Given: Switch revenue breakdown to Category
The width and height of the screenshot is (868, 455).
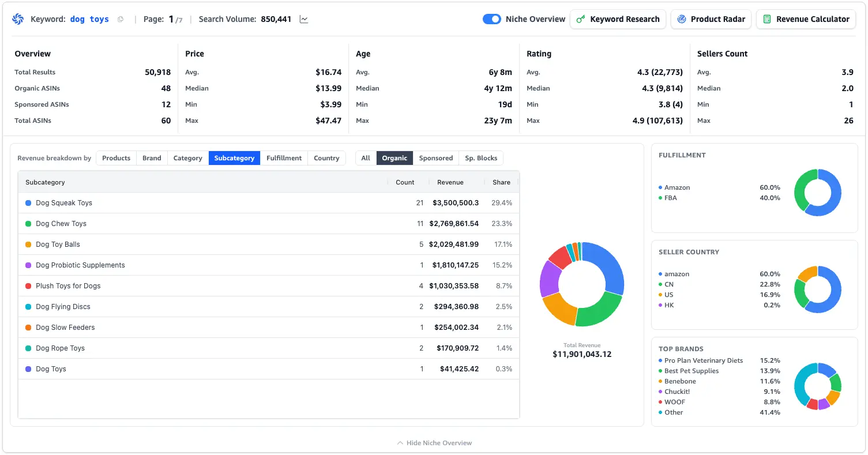Looking at the screenshot, I should coord(188,158).
